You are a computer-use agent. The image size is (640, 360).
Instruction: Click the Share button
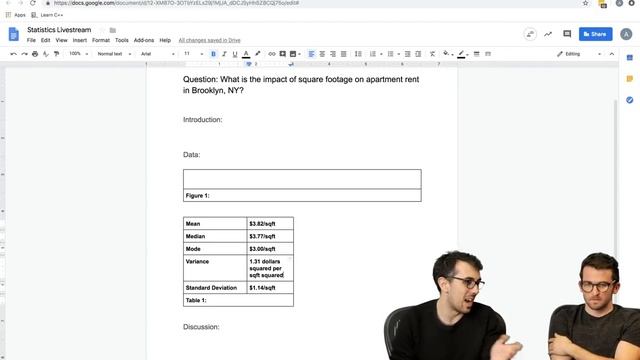point(596,34)
